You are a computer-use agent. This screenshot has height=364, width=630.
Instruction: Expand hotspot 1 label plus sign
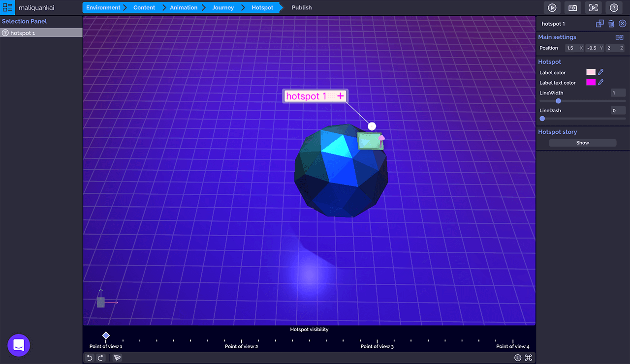(340, 96)
